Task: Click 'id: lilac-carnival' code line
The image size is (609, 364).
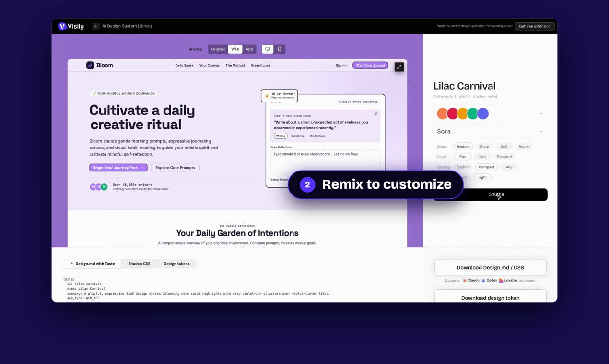Action: tap(84, 284)
